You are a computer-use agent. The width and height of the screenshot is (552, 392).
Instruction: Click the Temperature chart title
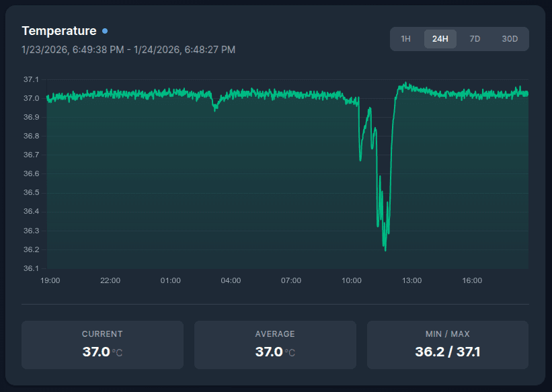59,30
